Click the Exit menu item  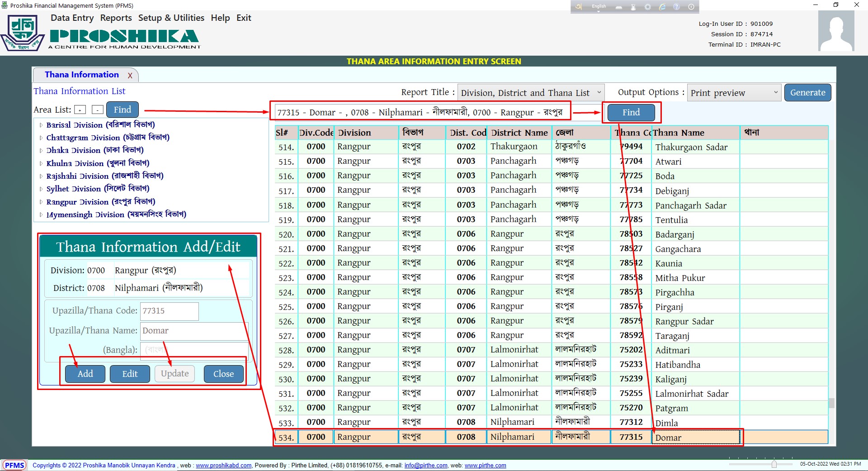tap(244, 18)
